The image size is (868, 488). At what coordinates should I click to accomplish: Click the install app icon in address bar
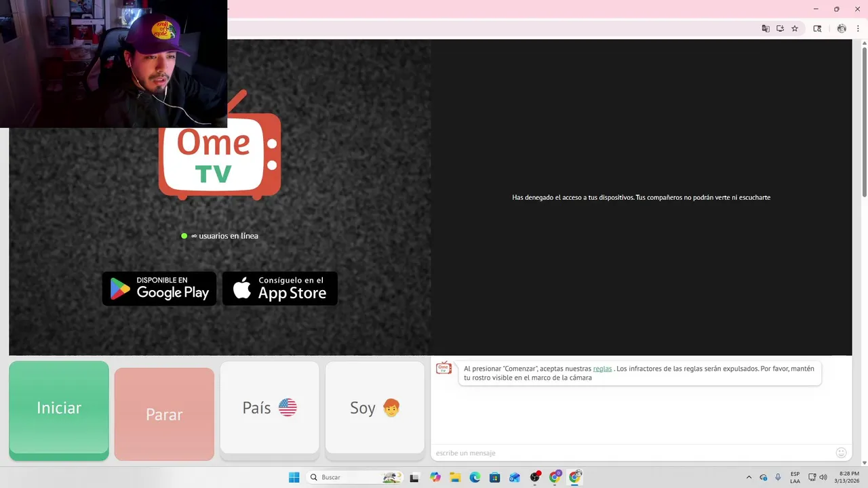point(781,28)
